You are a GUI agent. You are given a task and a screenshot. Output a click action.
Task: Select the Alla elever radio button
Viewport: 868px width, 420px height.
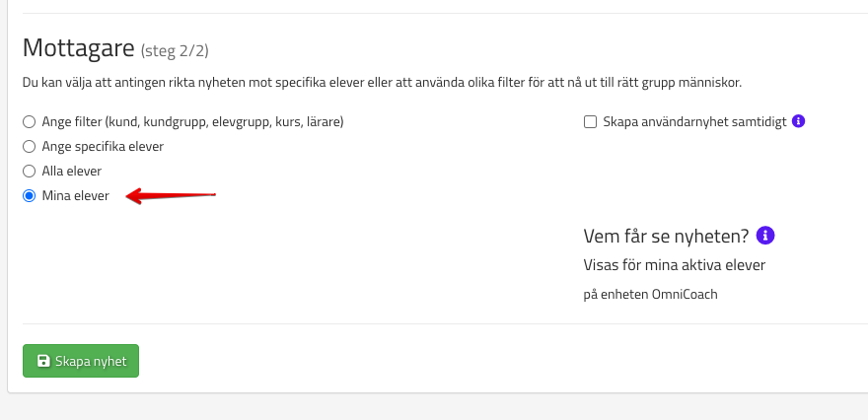point(29,171)
